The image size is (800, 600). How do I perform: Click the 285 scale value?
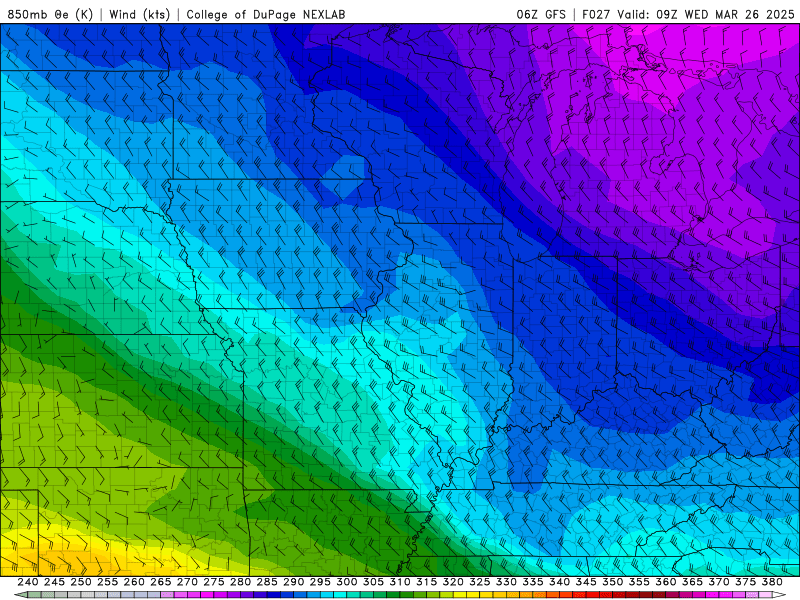[x=267, y=582]
